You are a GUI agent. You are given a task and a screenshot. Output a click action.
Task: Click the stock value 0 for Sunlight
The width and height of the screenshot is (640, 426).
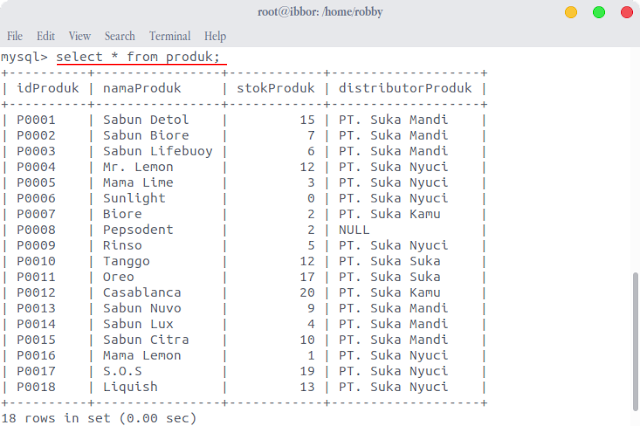pyautogui.click(x=311, y=198)
